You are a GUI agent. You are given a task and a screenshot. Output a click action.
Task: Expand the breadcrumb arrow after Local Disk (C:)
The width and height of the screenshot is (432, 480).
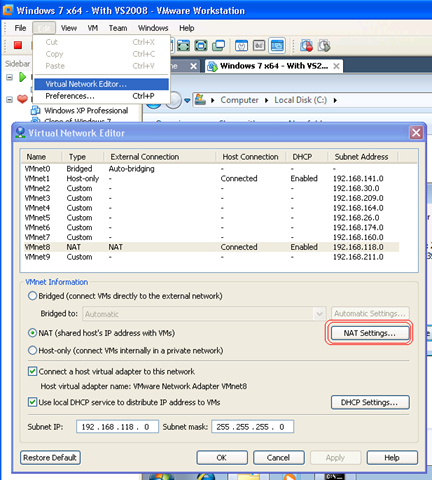(335, 100)
